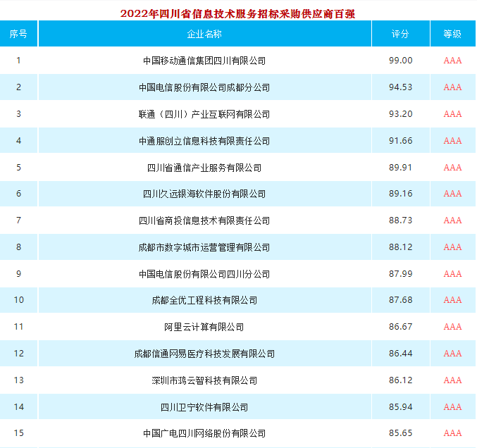
Task: Open 联通（四川）产业互联网有限公司 entry
Action: tap(204, 114)
